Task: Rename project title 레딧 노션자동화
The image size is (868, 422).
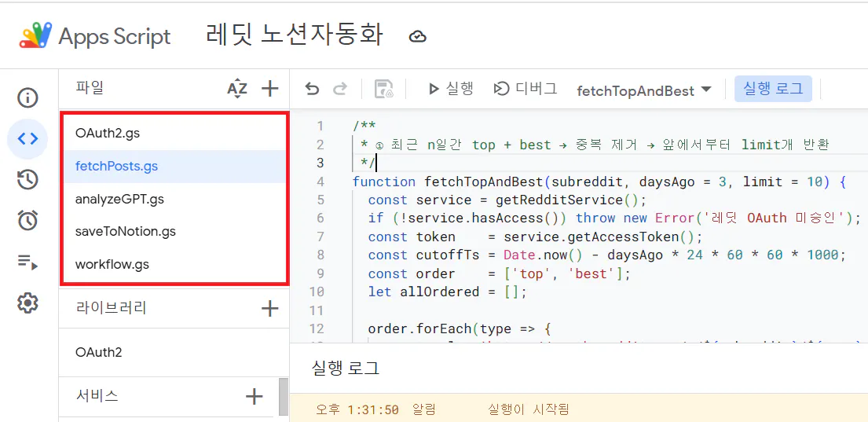Action: 294,36
